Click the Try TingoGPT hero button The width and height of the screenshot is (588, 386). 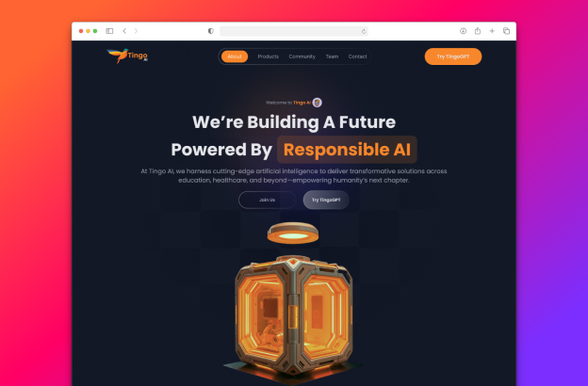[326, 200]
